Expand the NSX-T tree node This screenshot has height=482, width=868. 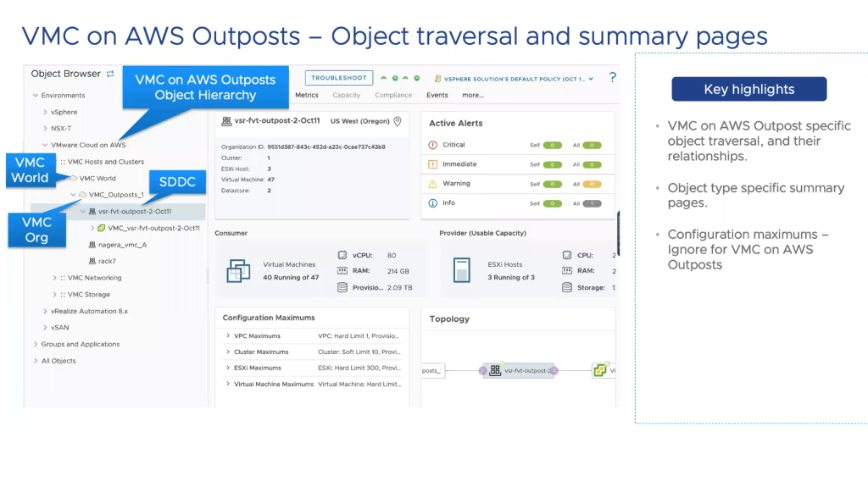click(45, 128)
